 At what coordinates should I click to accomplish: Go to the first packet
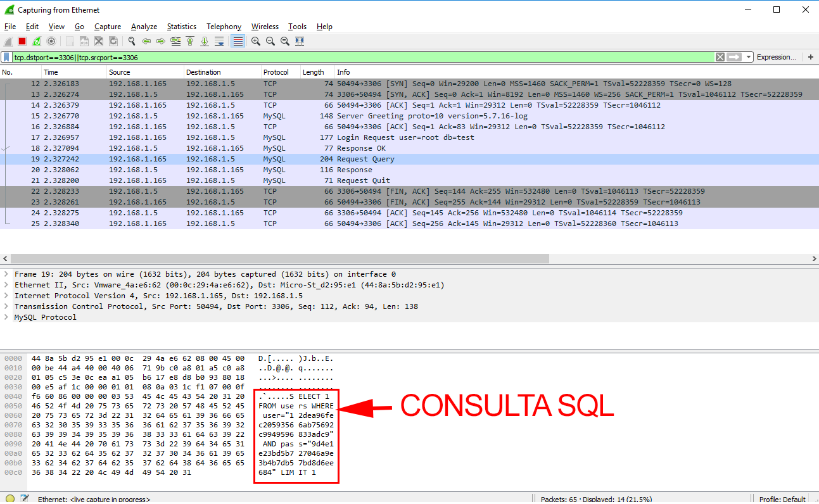click(189, 41)
